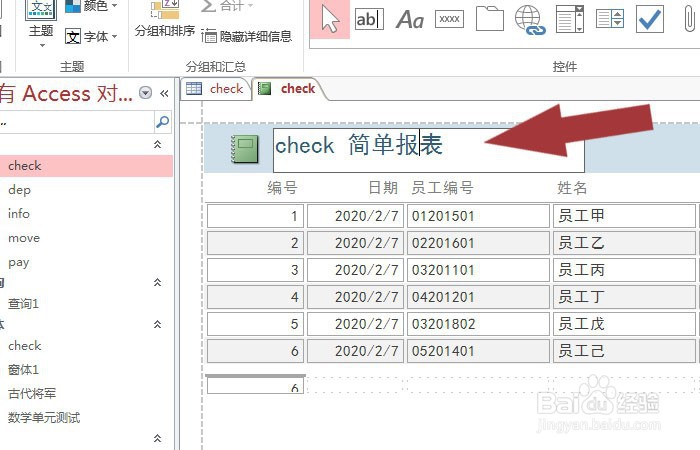Select the info table
The image size is (700, 450).
point(86,214)
